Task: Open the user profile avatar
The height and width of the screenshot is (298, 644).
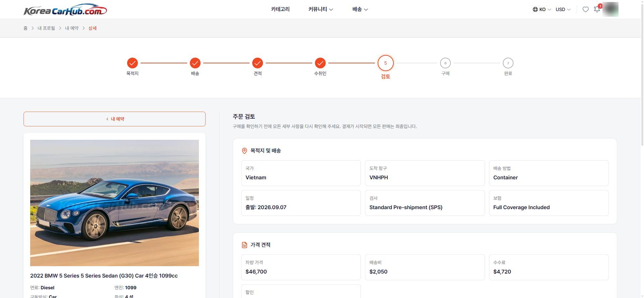Action: coord(610,9)
